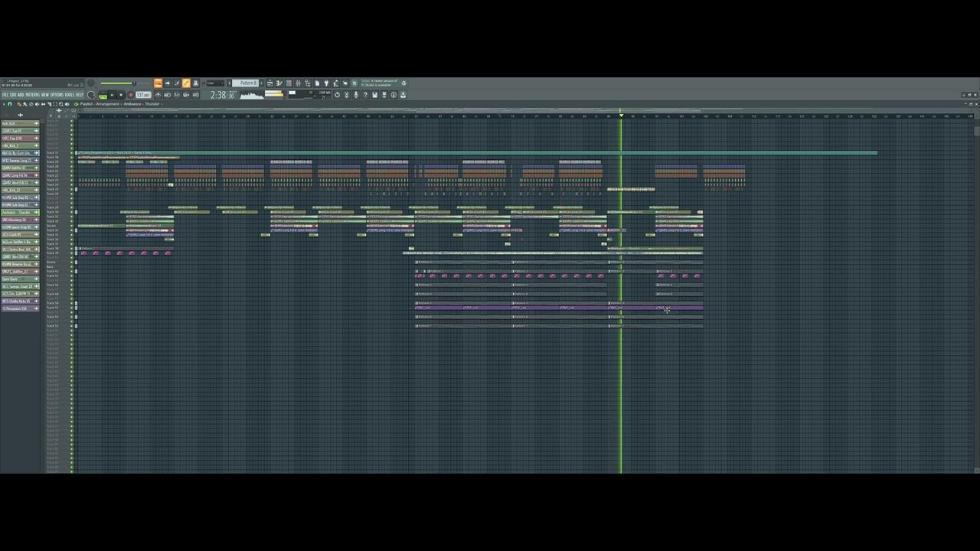Viewport: 980px width, 551px height.
Task: Toggle the countdown before recording button
Action: point(177,95)
